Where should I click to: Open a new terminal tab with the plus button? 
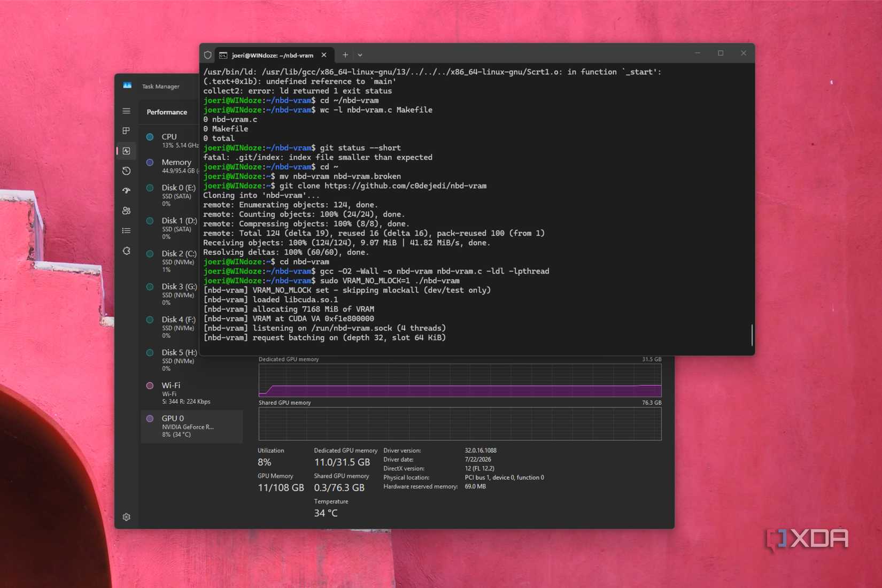(x=345, y=55)
